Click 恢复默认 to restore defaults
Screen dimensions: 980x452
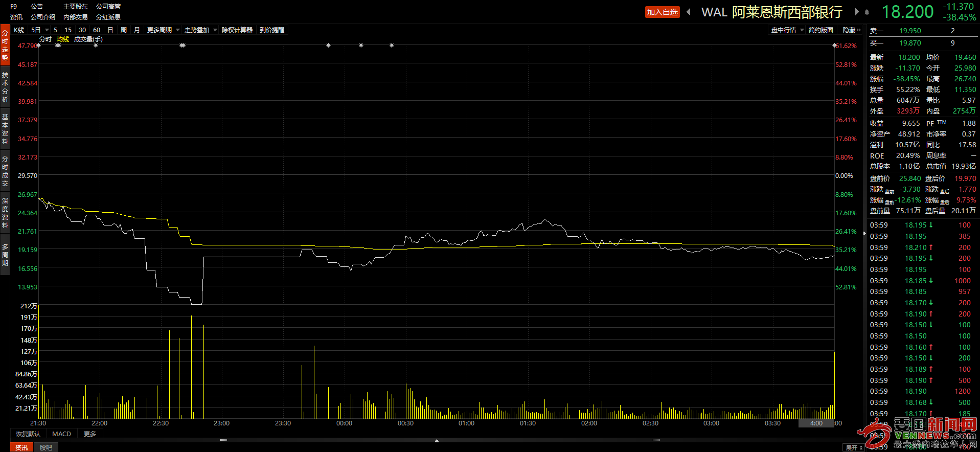pos(28,434)
